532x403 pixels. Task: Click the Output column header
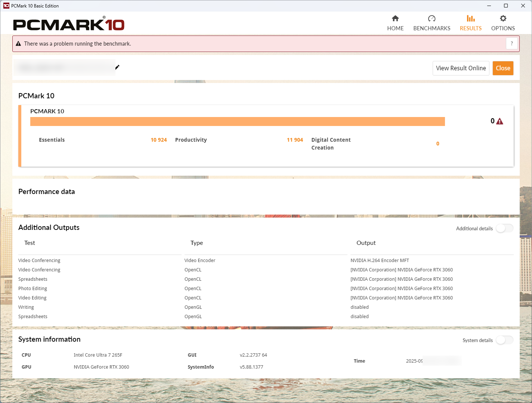coord(366,243)
